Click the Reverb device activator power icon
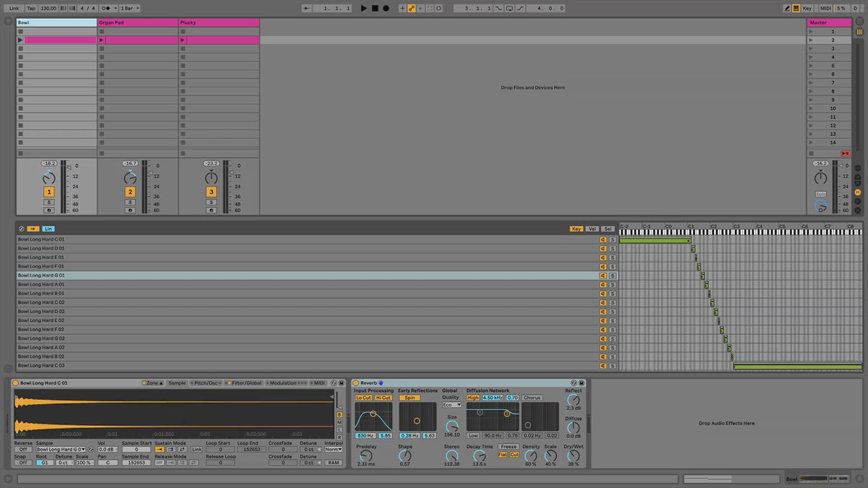This screenshot has width=868, height=488. (x=356, y=382)
